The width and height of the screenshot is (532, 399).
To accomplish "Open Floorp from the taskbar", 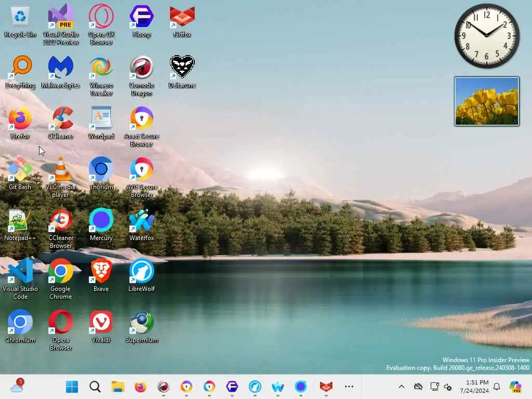I will tap(232, 387).
